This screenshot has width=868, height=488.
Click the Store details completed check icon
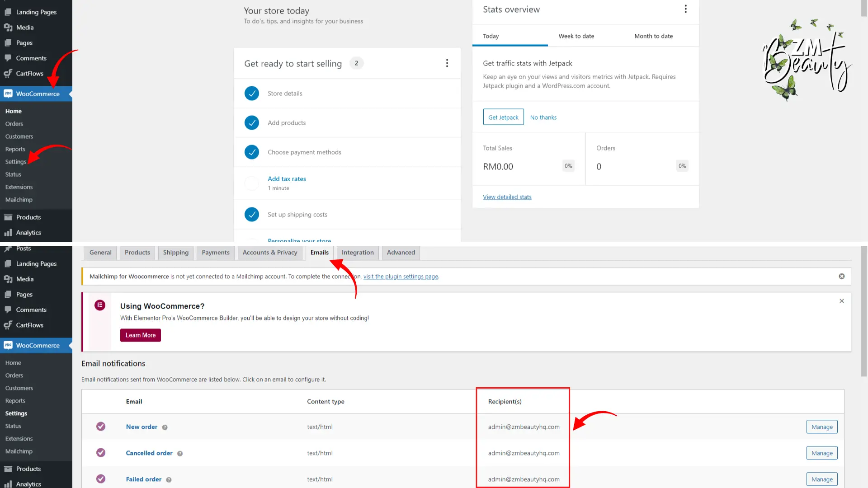coord(252,94)
